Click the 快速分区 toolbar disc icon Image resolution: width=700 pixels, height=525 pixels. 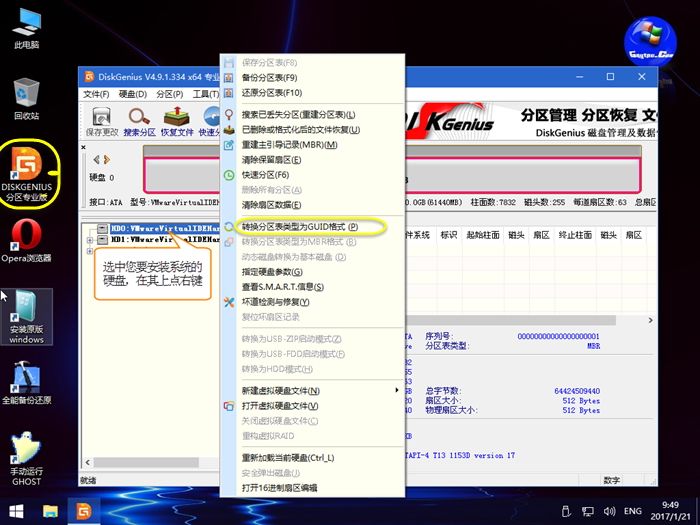[x=210, y=121]
